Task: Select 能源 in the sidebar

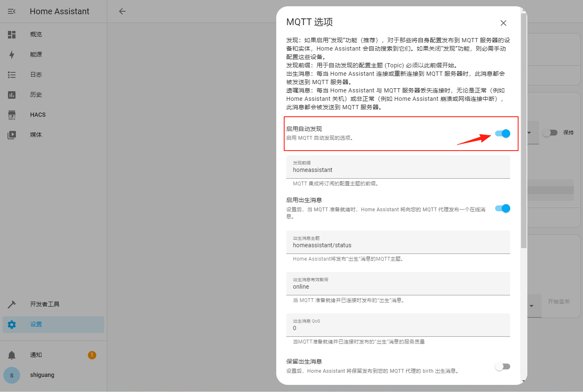Action: (x=53, y=54)
